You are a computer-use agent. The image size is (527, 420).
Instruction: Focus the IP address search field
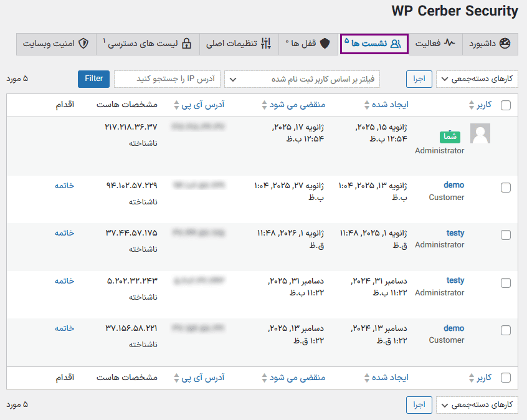[x=167, y=79]
